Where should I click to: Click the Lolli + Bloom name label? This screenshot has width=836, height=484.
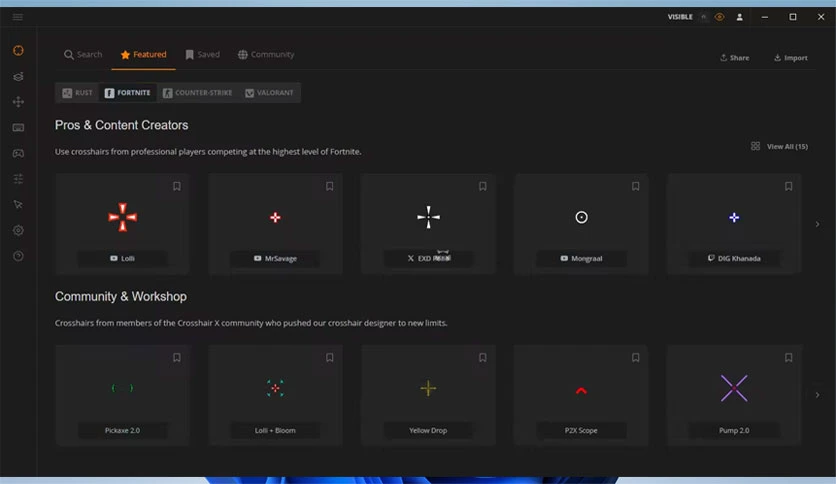tap(275, 430)
